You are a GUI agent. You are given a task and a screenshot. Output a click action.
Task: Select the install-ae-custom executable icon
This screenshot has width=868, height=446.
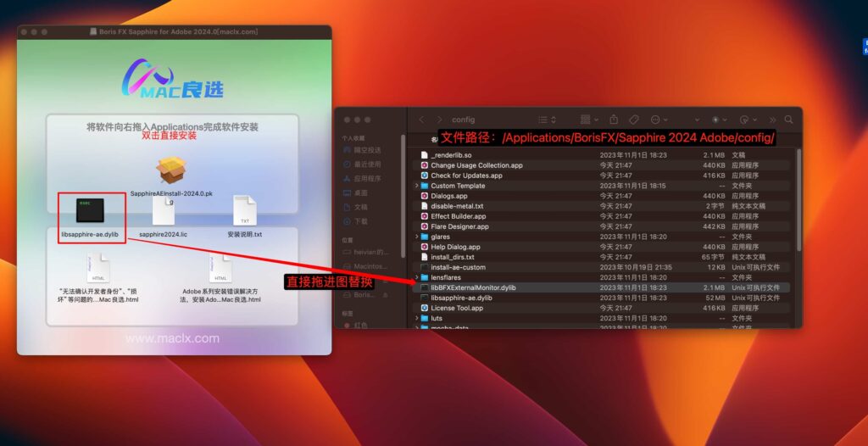425,267
